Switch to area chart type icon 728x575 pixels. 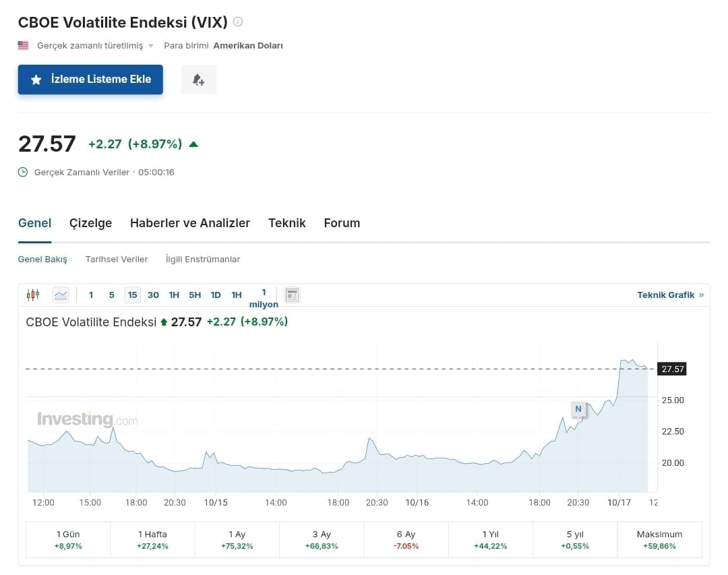coord(61,295)
